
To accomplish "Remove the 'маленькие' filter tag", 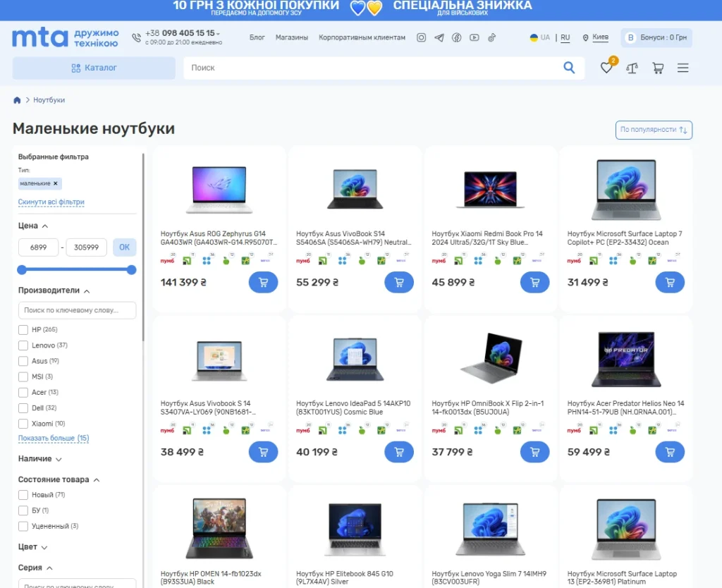I will (x=55, y=183).
